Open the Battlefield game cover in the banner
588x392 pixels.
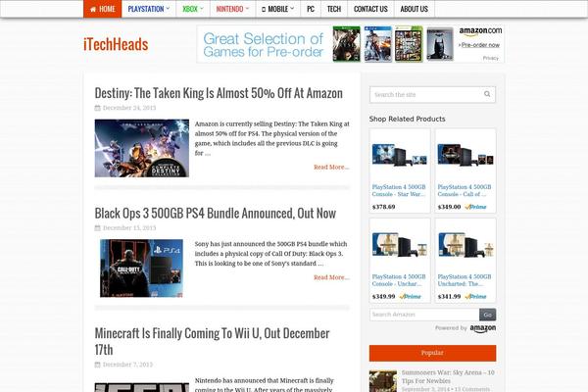point(377,44)
